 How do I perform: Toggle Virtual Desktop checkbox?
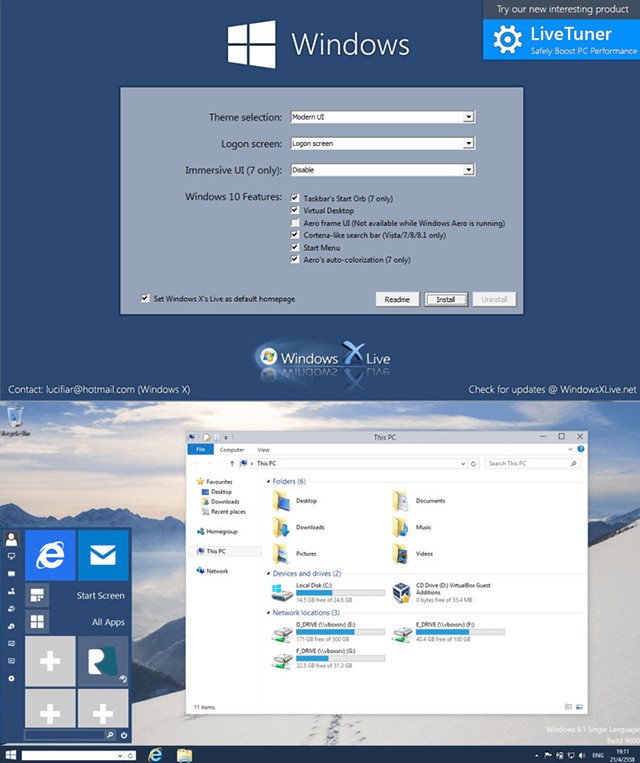coord(294,210)
